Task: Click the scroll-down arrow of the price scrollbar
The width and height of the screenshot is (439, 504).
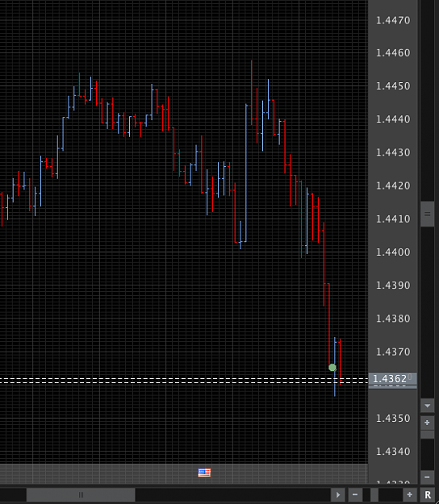Action: click(428, 406)
